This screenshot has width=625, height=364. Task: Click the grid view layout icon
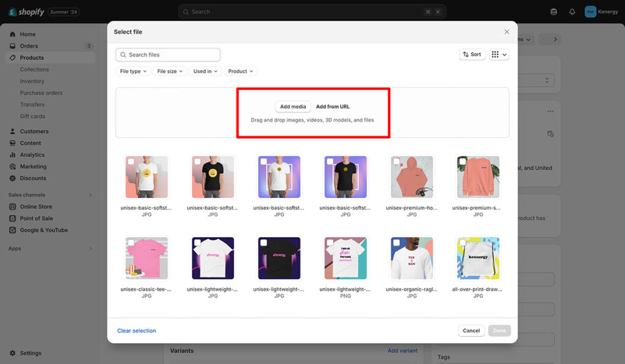coord(495,54)
